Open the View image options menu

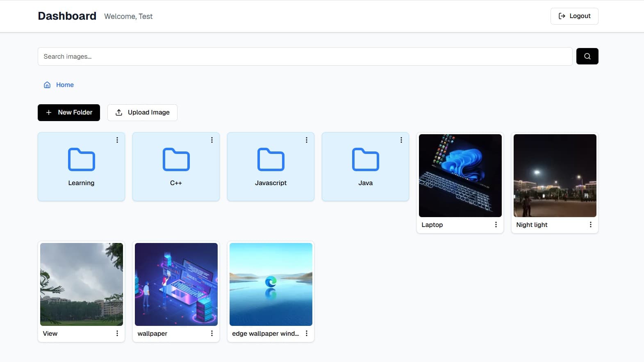(x=117, y=333)
